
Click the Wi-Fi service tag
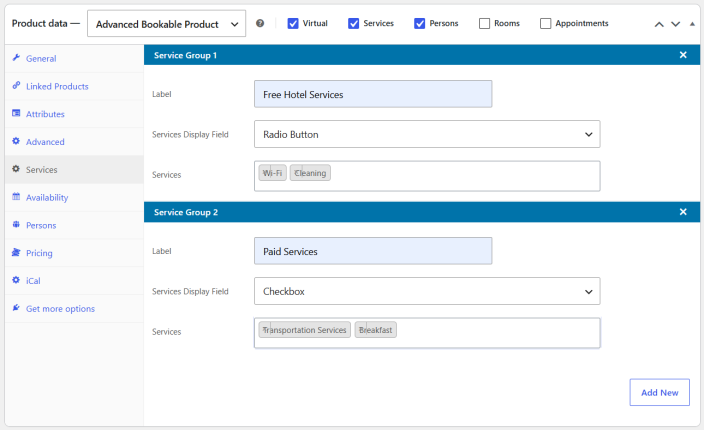273,173
